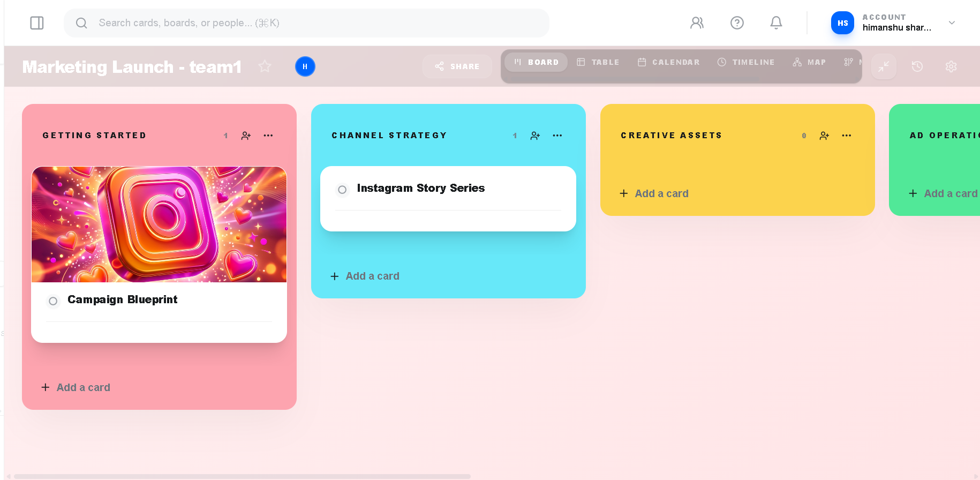Add member to Creative Assets list
The height and width of the screenshot is (480, 980).
click(x=824, y=136)
